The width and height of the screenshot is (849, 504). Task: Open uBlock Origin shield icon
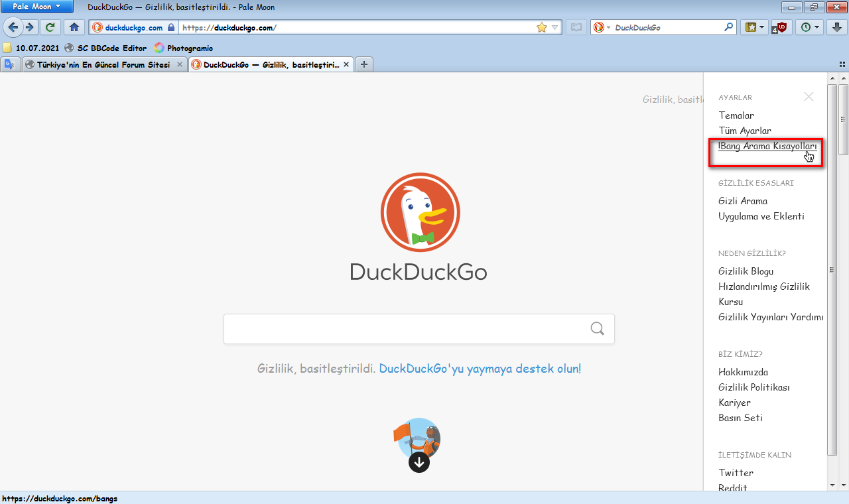781,27
